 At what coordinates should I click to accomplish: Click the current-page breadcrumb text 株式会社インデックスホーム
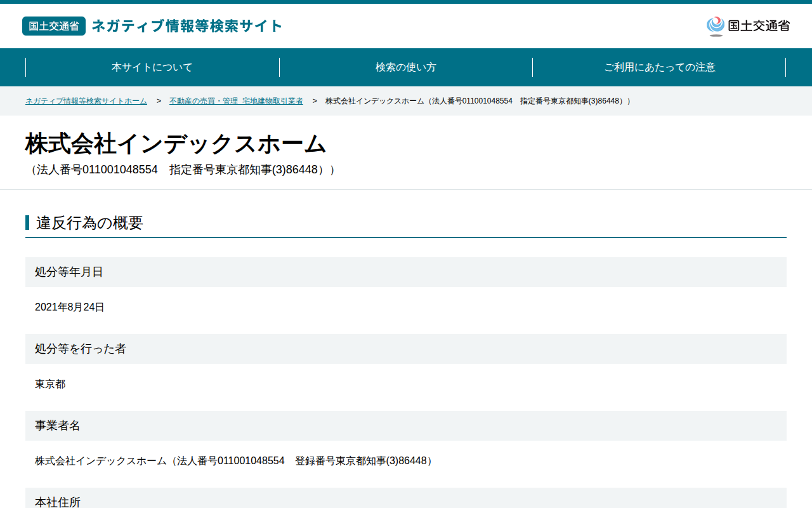click(x=478, y=101)
